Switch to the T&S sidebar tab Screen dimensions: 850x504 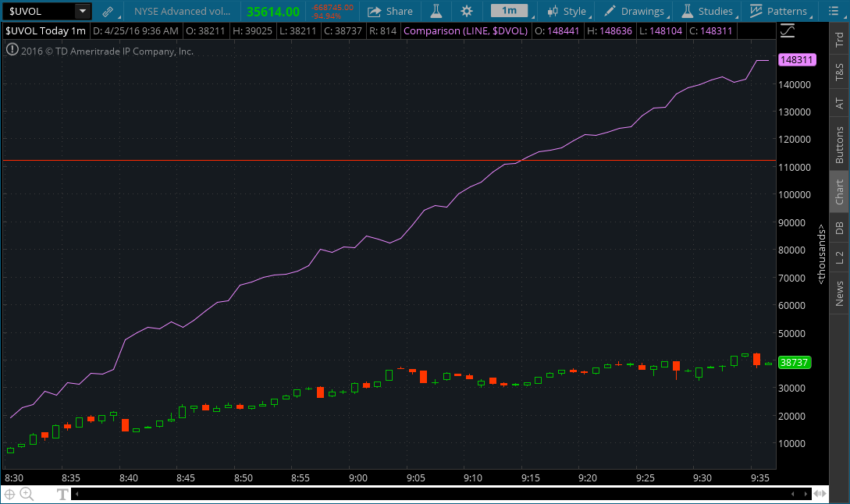(x=839, y=72)
